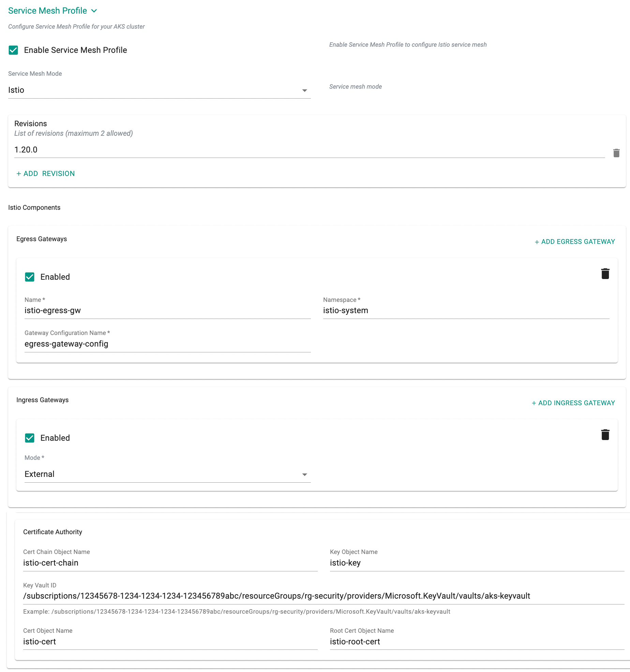Open the ingress gateway Mode dropdown
The image size is (630, 672).
pyautogui.click(x=167, y=474)
